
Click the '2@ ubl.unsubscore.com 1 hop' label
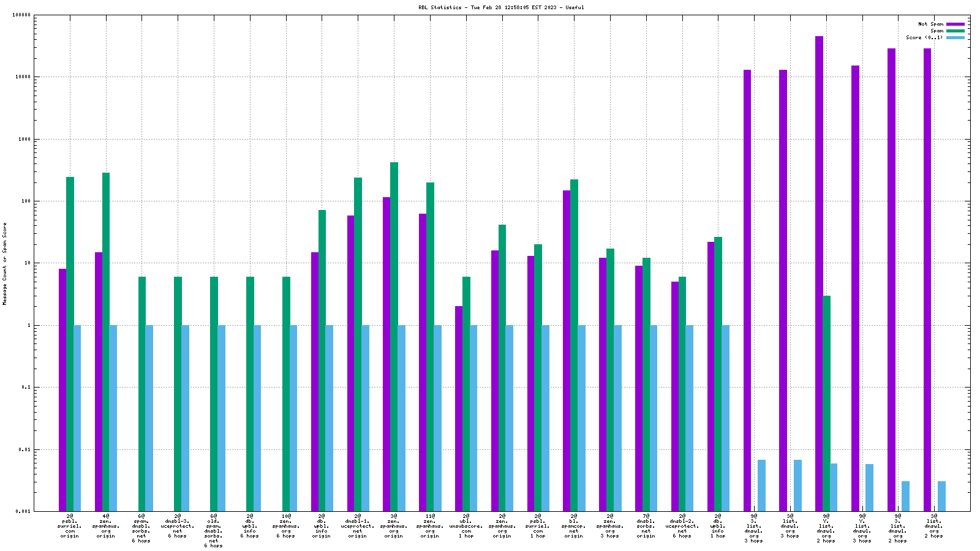pyautogui.click(x=466, y=526)
